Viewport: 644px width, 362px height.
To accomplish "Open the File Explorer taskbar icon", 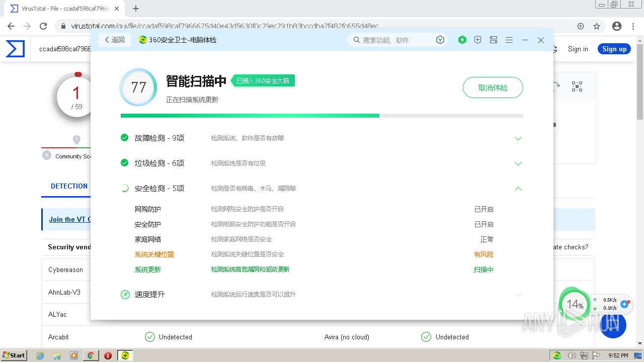I will pyautogui.click(x=57, y=355).
